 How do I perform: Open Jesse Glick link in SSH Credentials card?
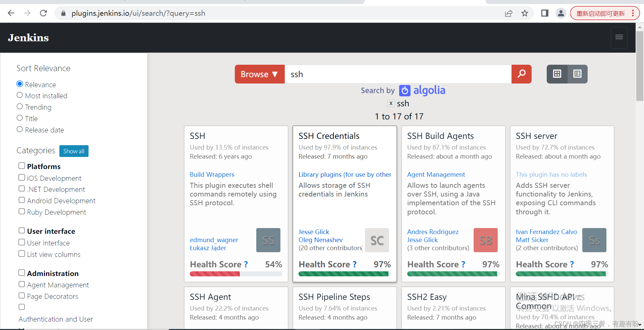coord(314,232)
